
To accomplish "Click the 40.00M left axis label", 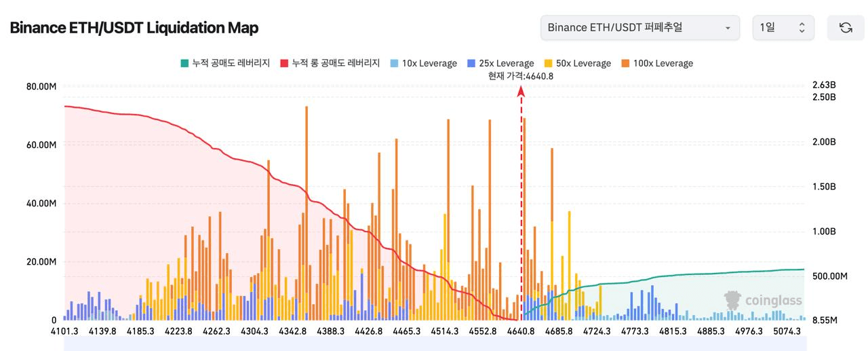I will (41, 203).
